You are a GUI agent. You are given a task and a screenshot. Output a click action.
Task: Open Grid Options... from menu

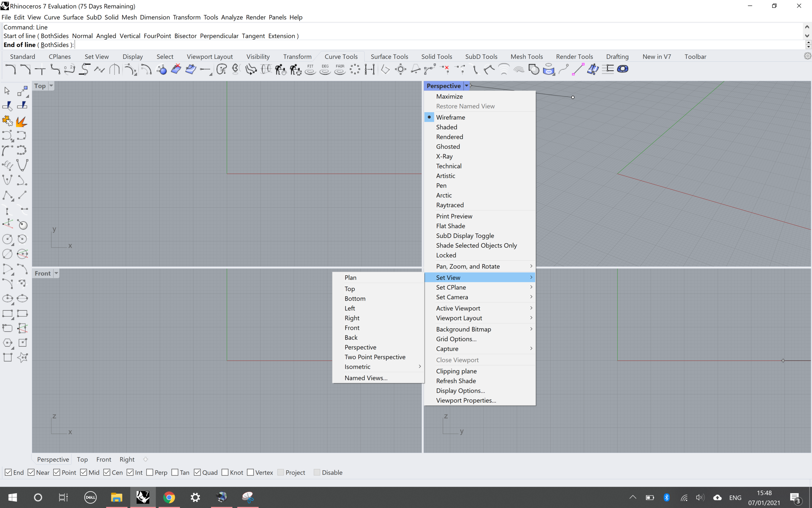coord(480,339)
